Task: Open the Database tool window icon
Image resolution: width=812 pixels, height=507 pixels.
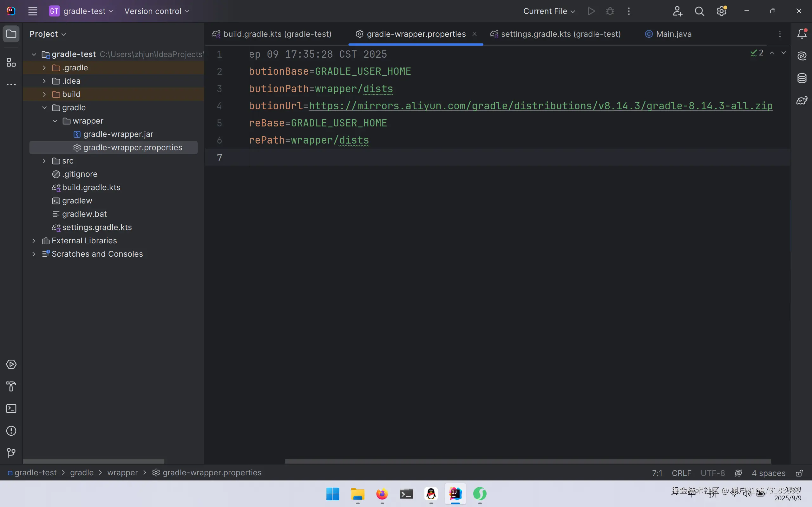Action: 802,78
